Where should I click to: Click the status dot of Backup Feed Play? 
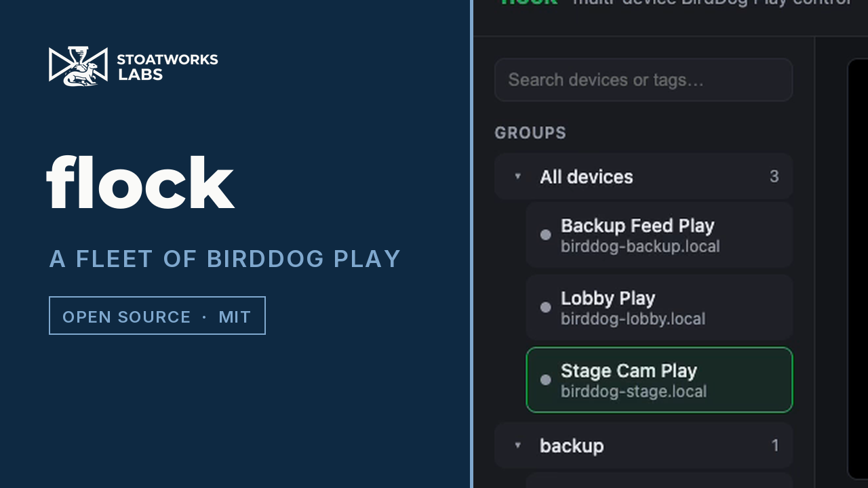coord(545,235)
